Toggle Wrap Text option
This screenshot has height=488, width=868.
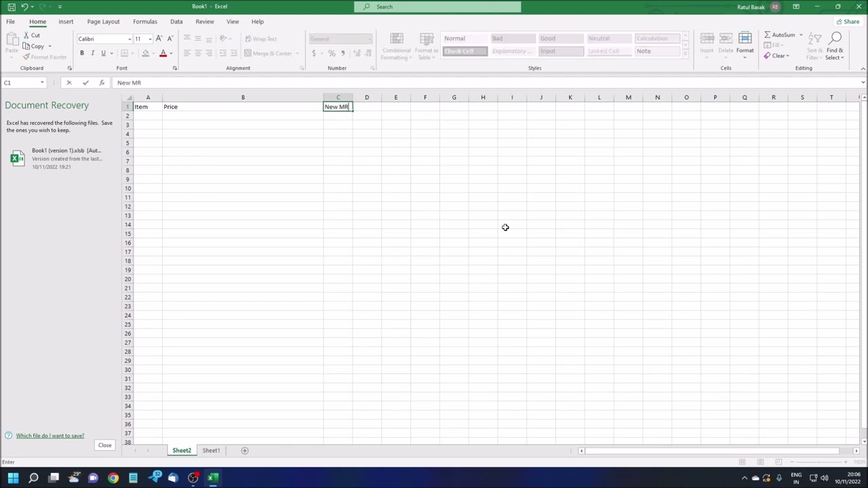tap(260, 39)
